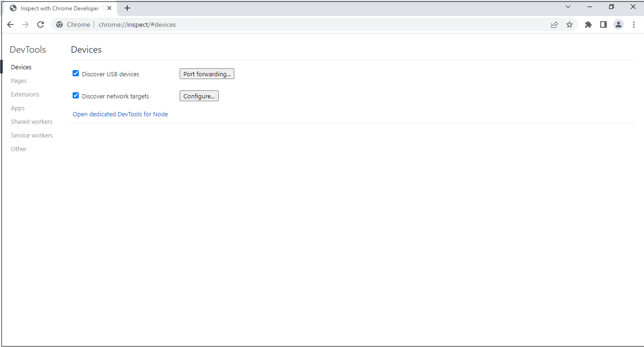This screenshot has width=644, height=347.
Task: Uncheck Discover USB devices checkbox
Action: [75, 73]
